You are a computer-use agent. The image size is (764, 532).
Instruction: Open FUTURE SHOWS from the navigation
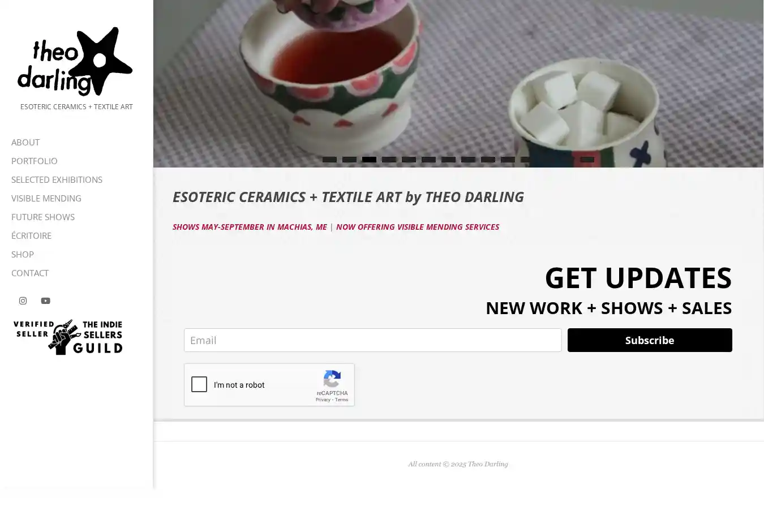[x=43, y=217]
